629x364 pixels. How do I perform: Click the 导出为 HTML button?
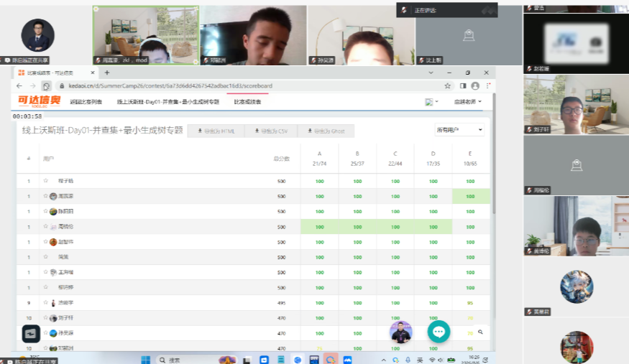[216, 131]
